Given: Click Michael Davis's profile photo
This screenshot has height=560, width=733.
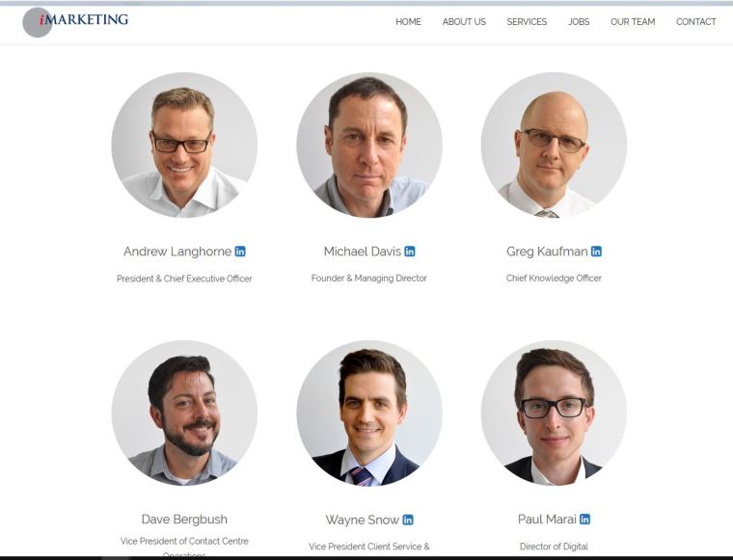Looking at the screenshot, I should (369, 145).
